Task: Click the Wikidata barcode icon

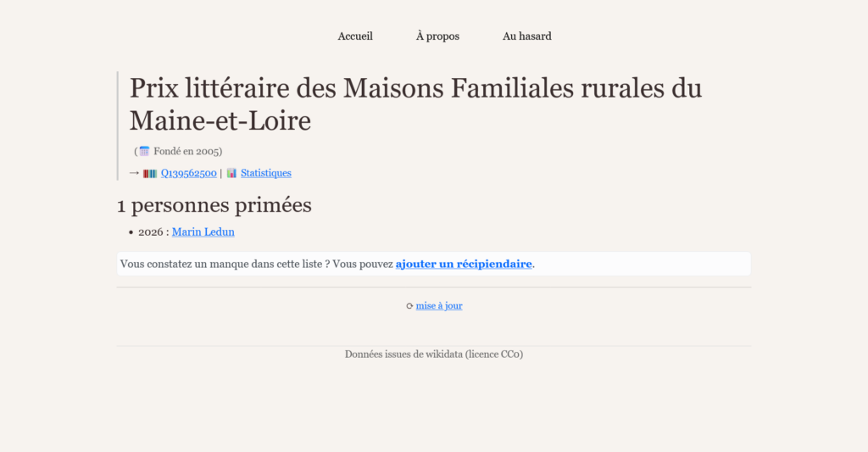Action: click(x=150, y=173)
